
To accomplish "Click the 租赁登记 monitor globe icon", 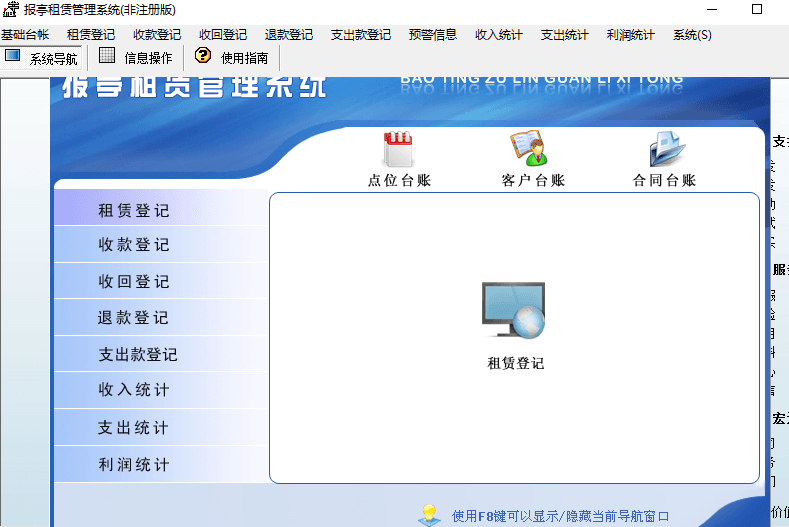I will (514, 314).
